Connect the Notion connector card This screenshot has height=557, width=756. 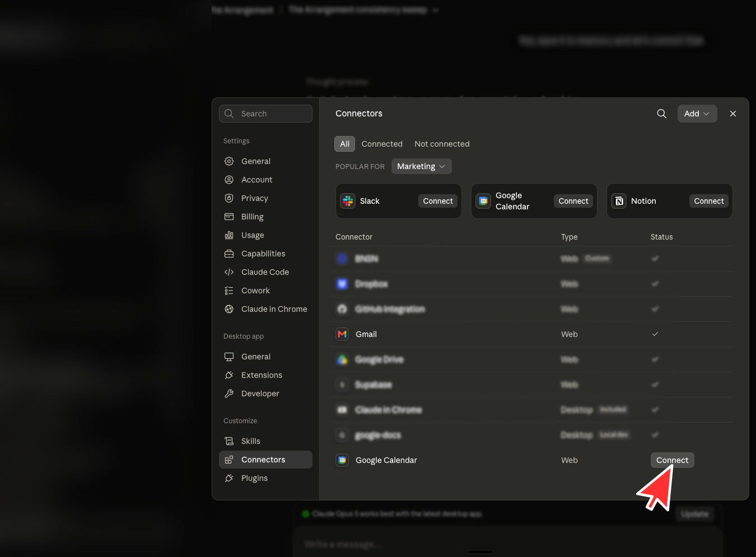click(709, 201)
